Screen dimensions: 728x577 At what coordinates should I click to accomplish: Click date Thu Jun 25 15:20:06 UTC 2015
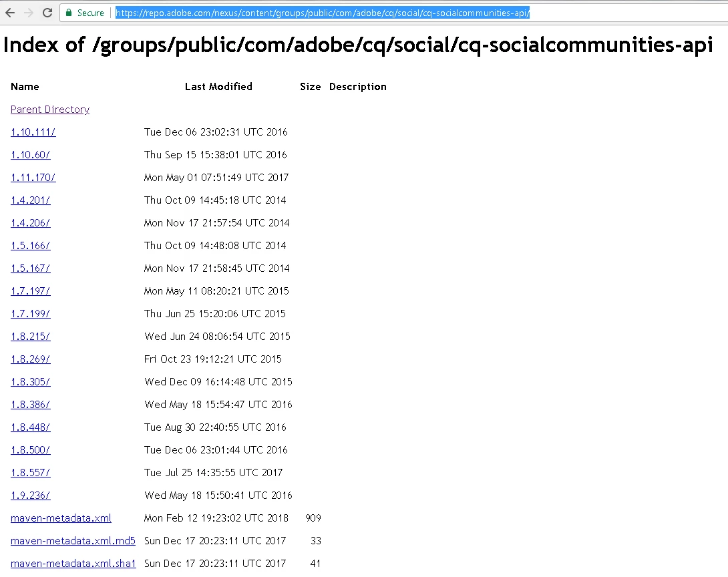(215, 315)
